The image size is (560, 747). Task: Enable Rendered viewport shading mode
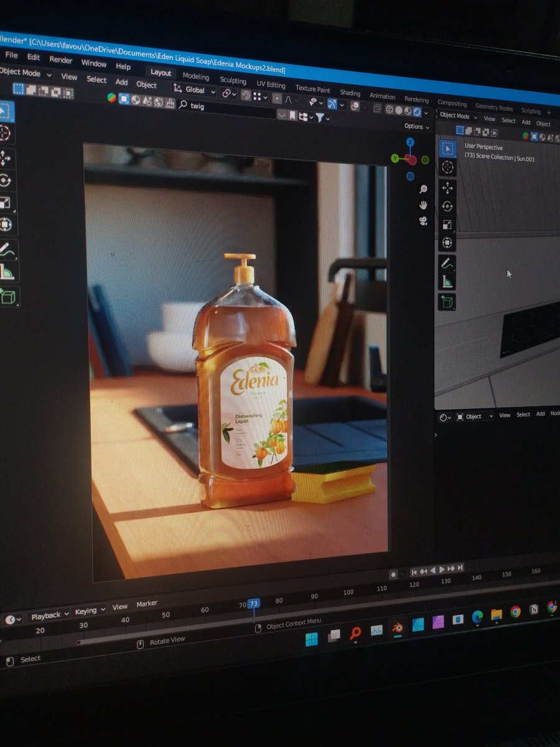pos(418,111)
